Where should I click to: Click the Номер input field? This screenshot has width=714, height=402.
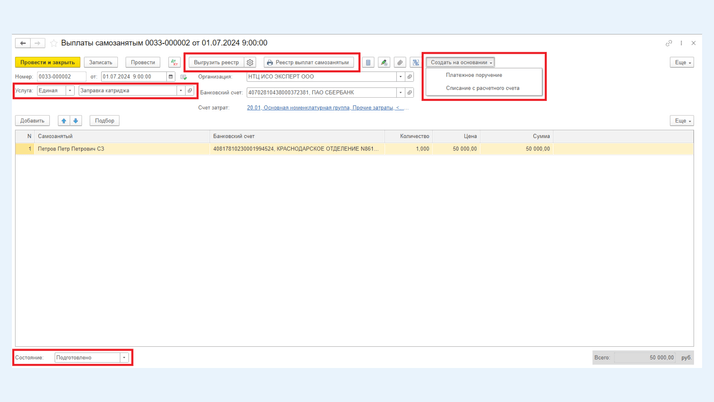point(62,76)
